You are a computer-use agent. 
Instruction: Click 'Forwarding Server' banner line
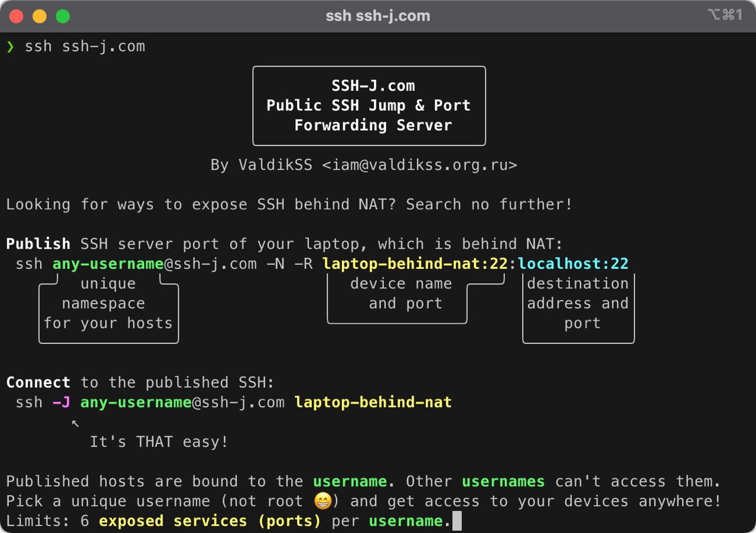[373, 125]
